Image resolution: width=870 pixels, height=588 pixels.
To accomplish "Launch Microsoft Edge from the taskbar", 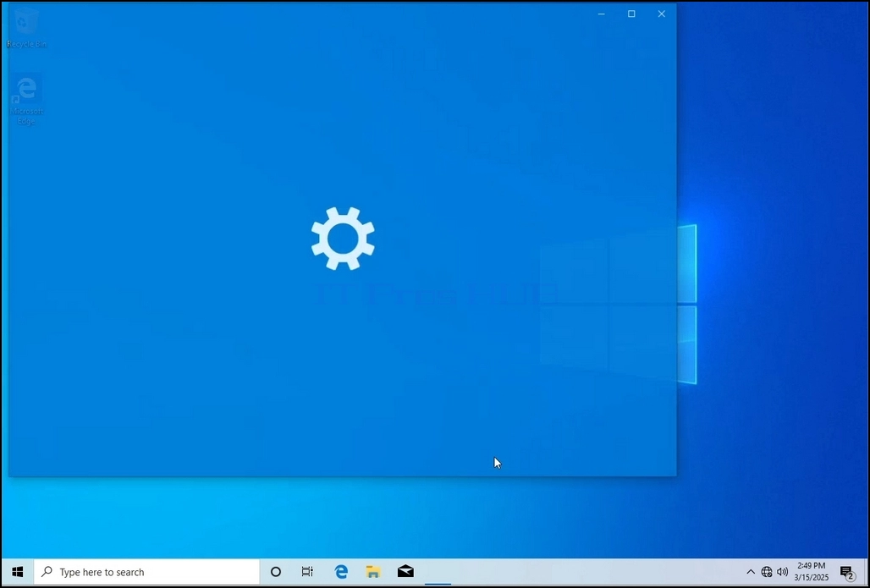I will coord(341,571).
